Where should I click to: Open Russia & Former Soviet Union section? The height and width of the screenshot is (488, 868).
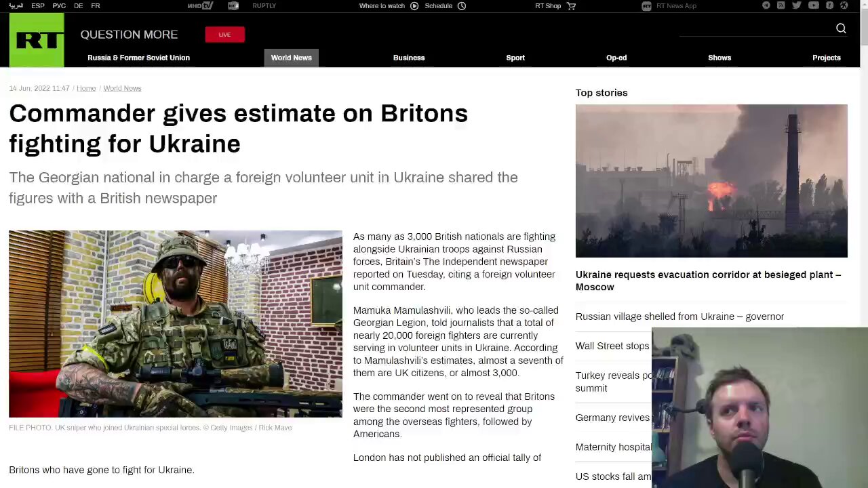(138, 58)
